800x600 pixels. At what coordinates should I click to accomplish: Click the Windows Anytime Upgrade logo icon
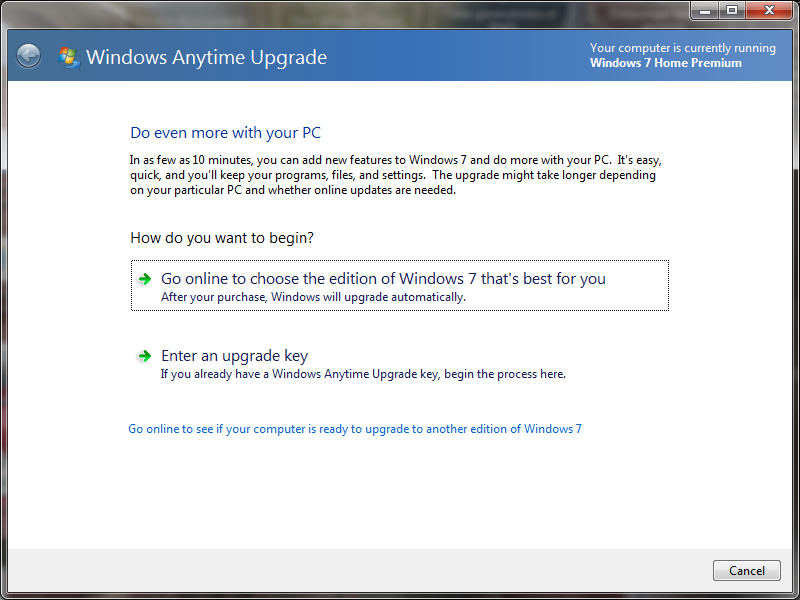click(68, 57)
